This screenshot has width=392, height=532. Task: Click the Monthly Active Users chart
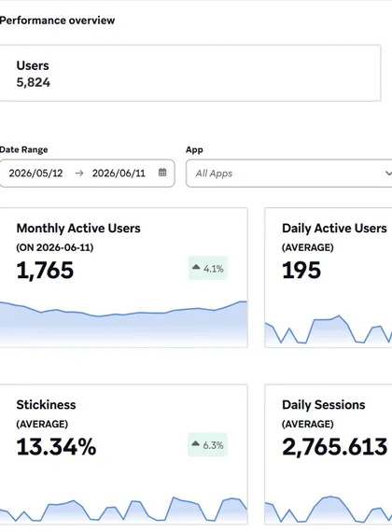123,324
